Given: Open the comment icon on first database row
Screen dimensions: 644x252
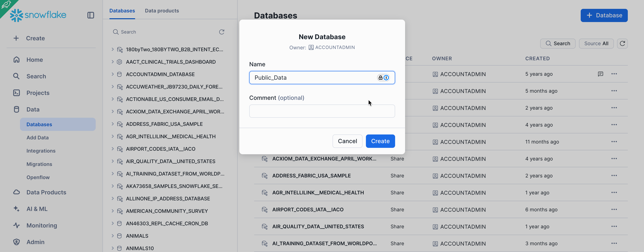Looking at the screenshot, I should tap(600, 74).
